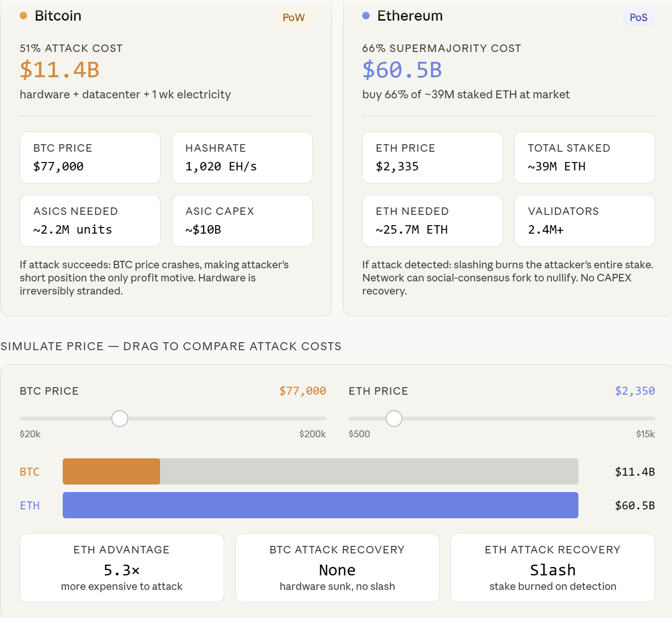
Task: Click the PoW badge on Bitcoin card
Action: pyautogui.click(x=293, y=18)
